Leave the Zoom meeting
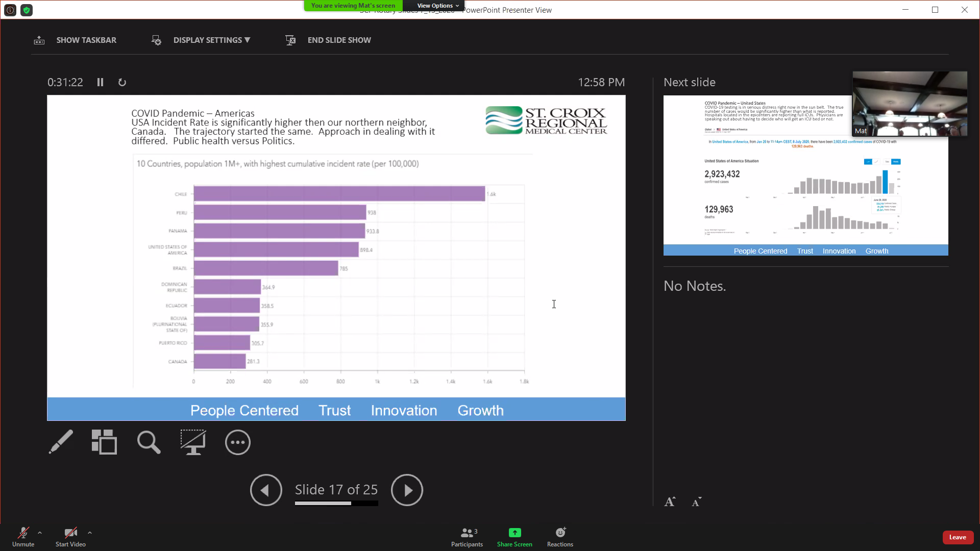Image resolution: width=980 pixels, height=551 pixels. coord(958,537)
